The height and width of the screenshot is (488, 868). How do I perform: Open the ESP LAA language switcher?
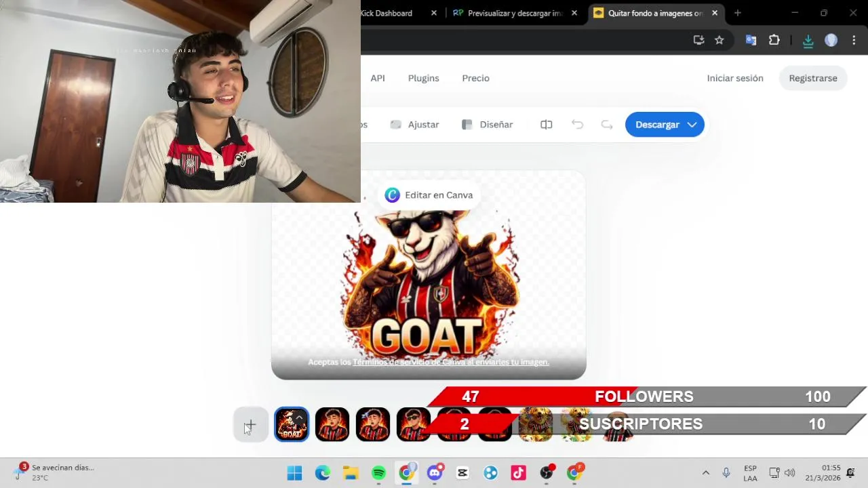(750, 472)
